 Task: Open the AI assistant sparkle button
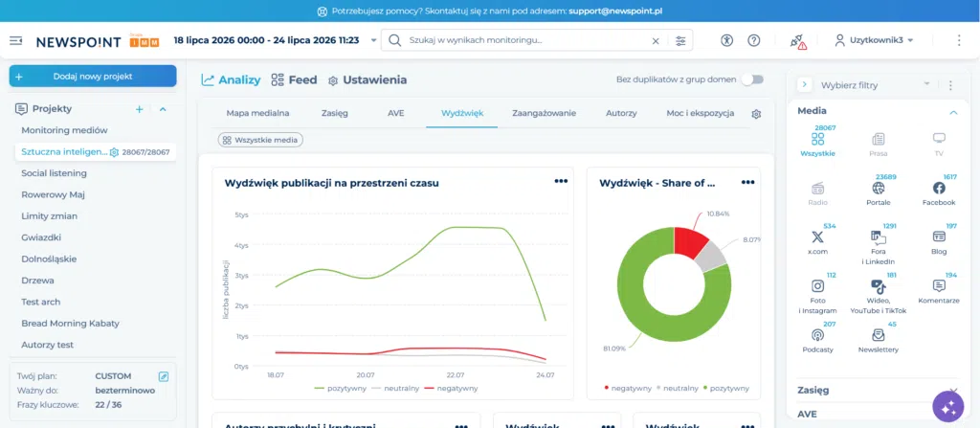click(948, 407)
